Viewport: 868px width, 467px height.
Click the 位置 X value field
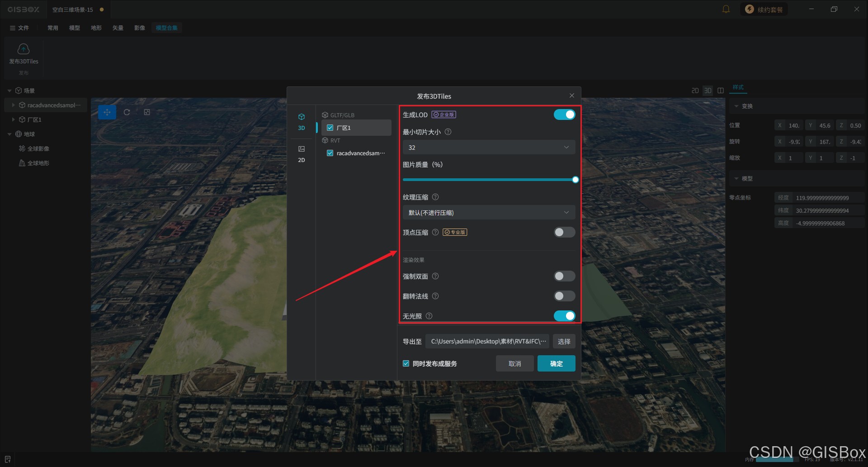[794, 125]
